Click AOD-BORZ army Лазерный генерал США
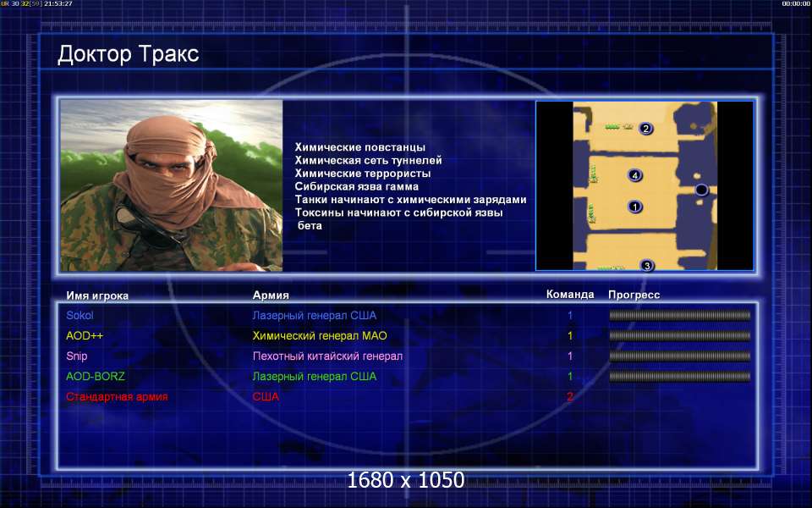This screenshot has width=812, height=508. tap(315, 376)
